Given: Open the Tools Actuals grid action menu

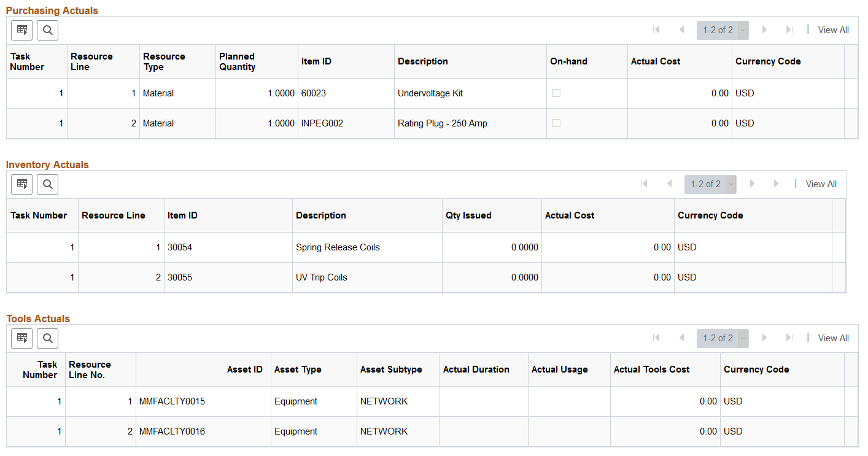Looking at the screenshot, I should (21, 338).
